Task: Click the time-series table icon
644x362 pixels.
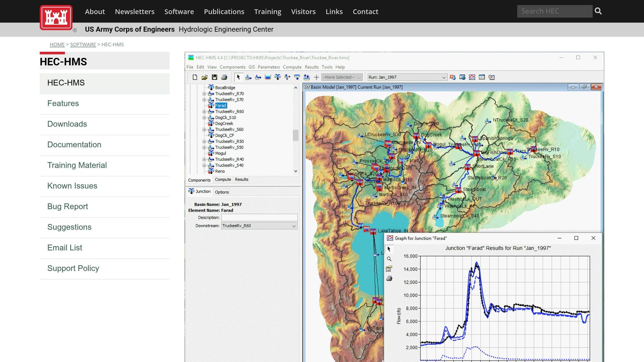Action: pyautogui.click(x=491, y=77)
